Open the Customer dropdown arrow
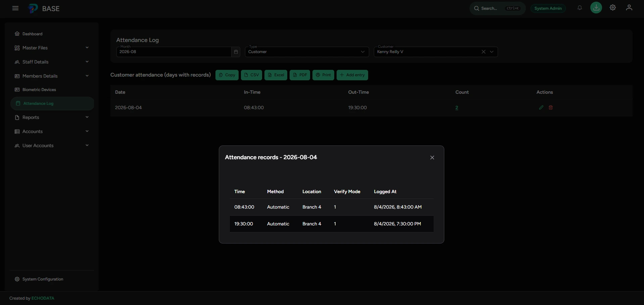Viewport: 644px width, 305px height. click(x=492, y=52)
